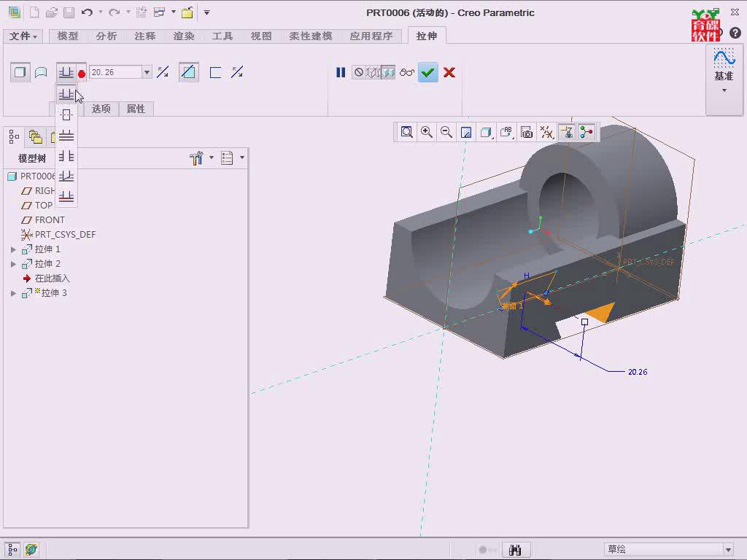Open model tree show list dropdown

[233, 157]
